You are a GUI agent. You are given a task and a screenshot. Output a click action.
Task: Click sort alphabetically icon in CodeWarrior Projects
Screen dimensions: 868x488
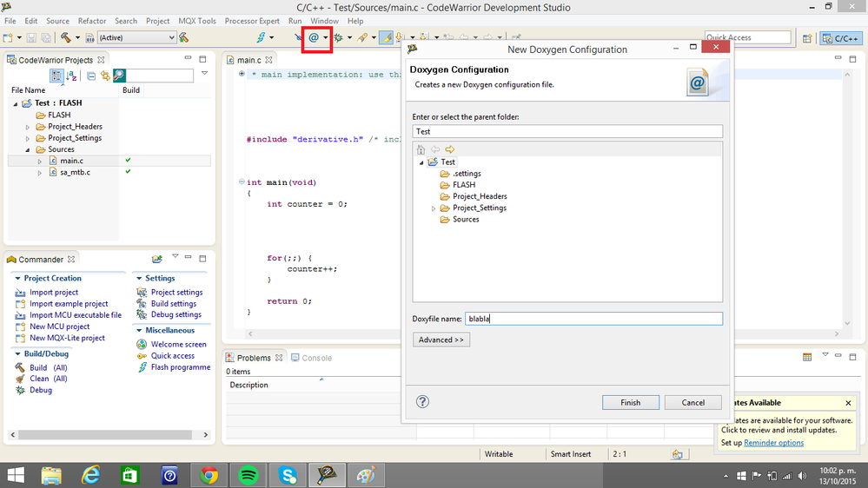[71, 76]
